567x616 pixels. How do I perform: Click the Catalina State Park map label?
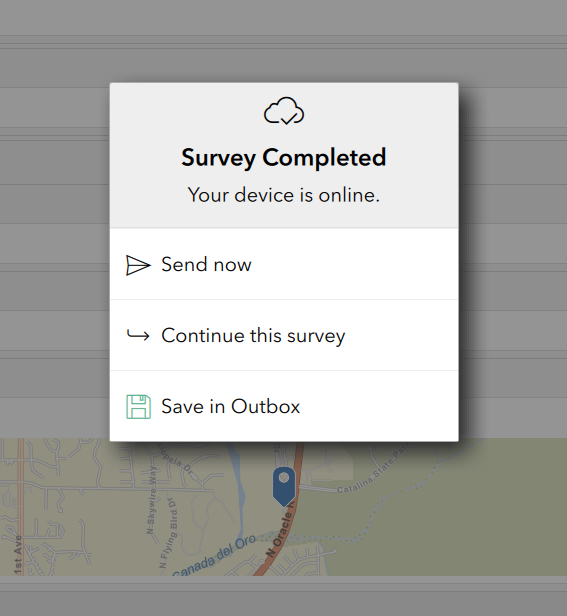(372, 471)
